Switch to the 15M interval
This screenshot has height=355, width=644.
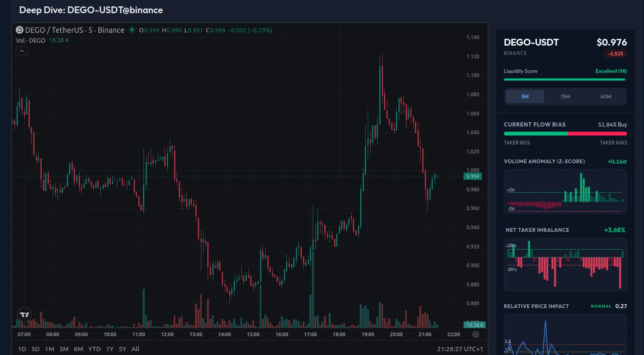pyautogui.click(x=565, y=96)
